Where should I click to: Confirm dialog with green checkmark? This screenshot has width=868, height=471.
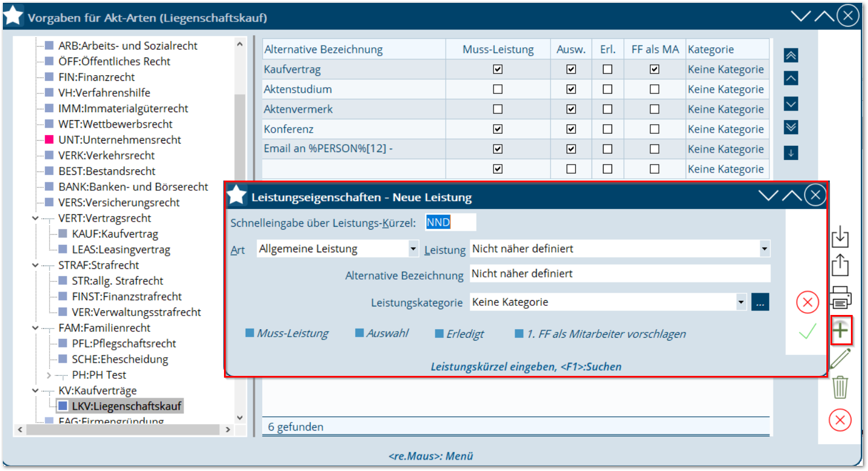[x=808, y=331]
